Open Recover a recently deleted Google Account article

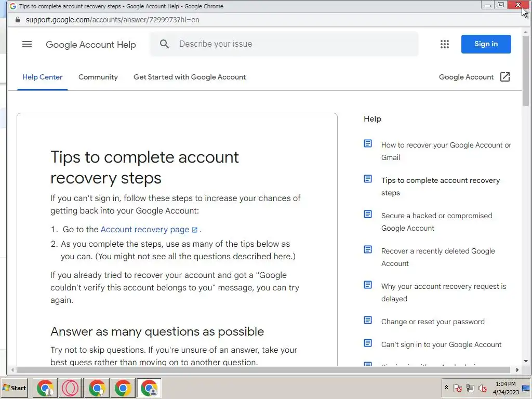(438, 257)
